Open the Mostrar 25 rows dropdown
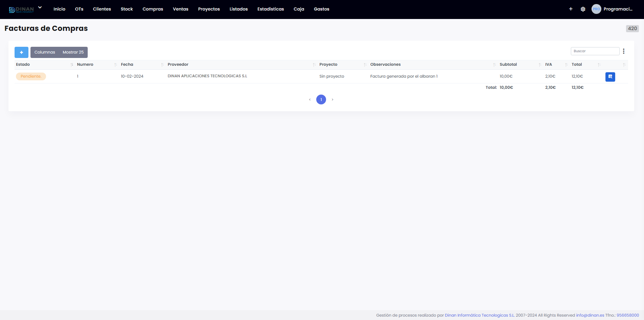Screen dimensions: 644x320 point(73,52)
